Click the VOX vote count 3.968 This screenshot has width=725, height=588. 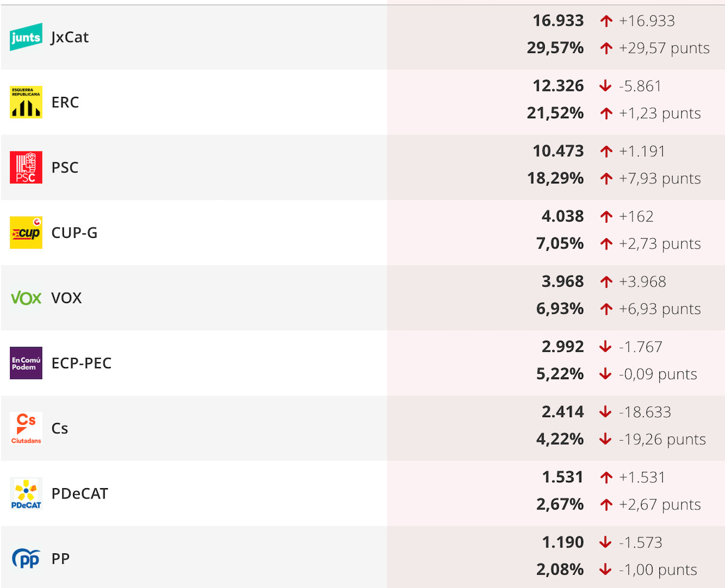point(562,281)
